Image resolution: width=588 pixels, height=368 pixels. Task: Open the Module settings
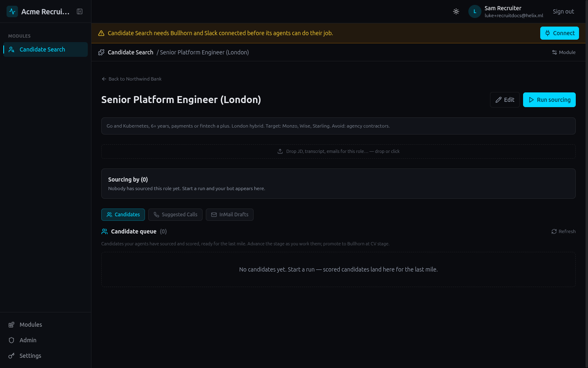[563, 52]
